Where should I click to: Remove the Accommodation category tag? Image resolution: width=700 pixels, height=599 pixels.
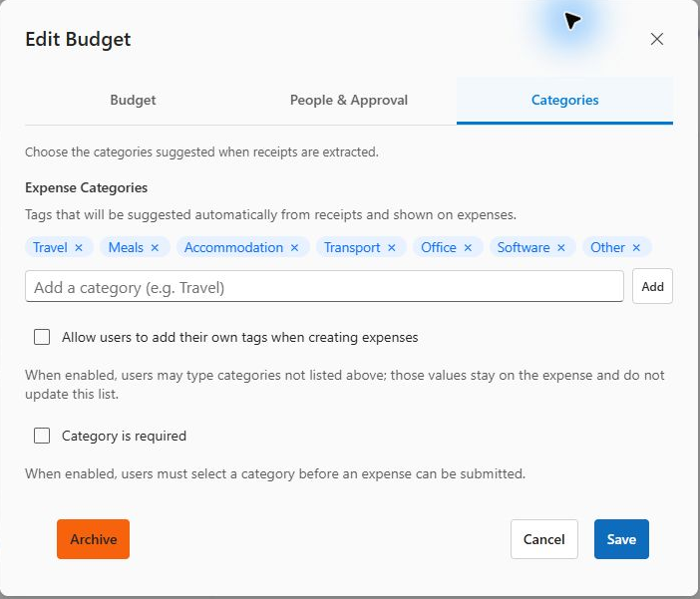click(294, 248)
